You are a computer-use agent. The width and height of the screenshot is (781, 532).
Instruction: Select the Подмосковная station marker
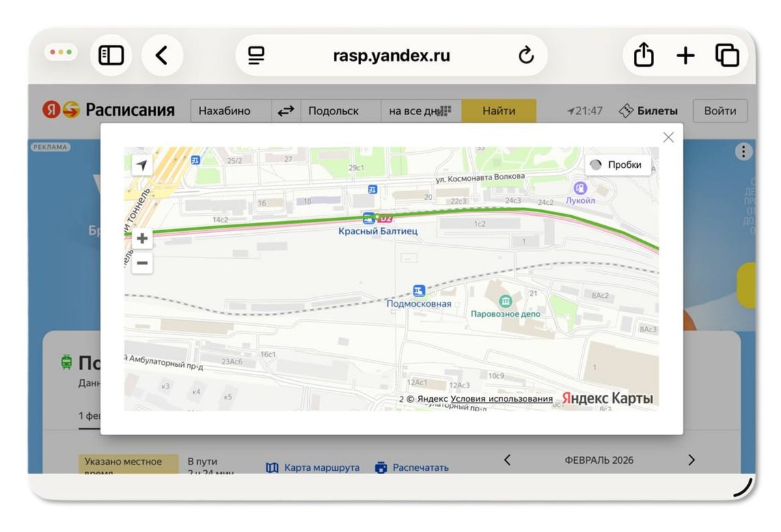pyautogui.click(x=419, y=290)
